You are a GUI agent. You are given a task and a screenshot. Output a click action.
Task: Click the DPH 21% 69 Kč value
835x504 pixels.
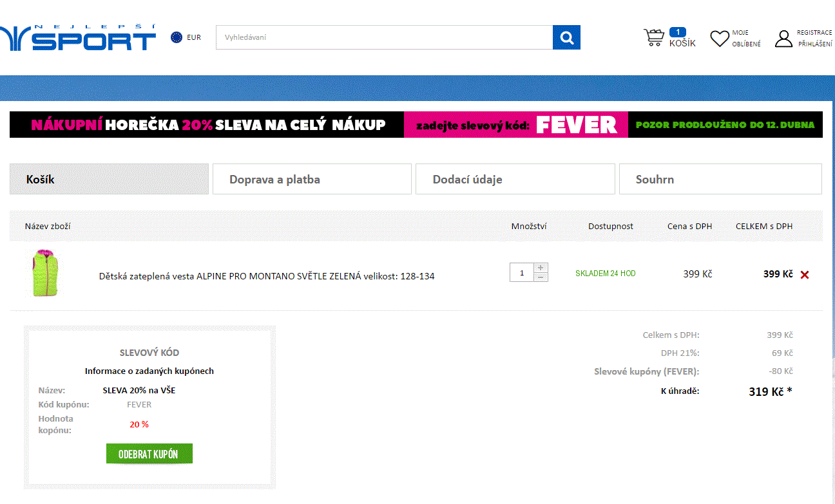pos(783,353)
